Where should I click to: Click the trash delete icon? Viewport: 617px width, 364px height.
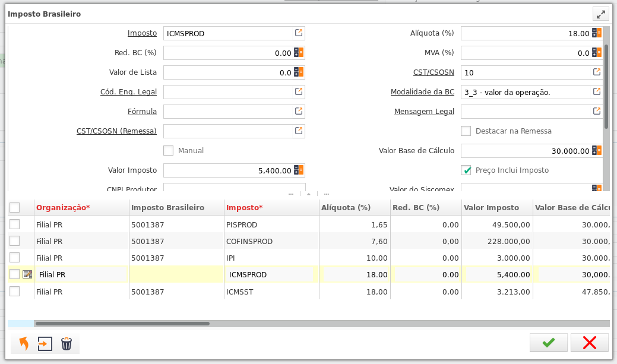67,344
